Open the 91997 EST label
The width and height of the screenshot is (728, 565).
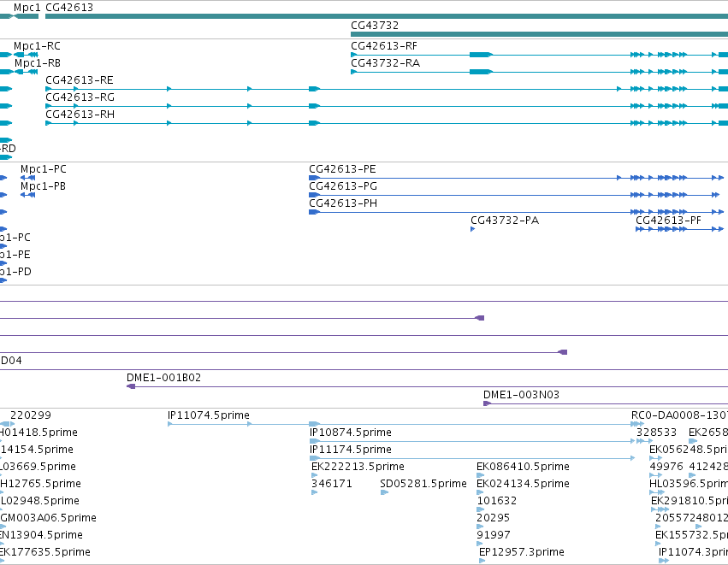pos(493,536)
